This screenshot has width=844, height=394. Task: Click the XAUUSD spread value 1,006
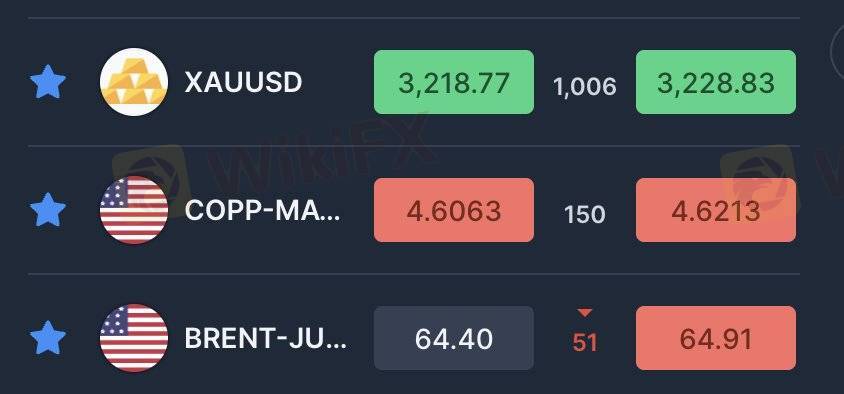click(585, 87)
